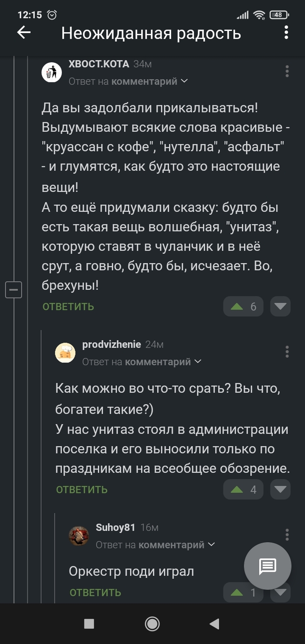Tap ОТВЕТИТЬ under ХВОСТ.КОТА's comment
This screenshot has width=305, height=644.
[68, 306]
